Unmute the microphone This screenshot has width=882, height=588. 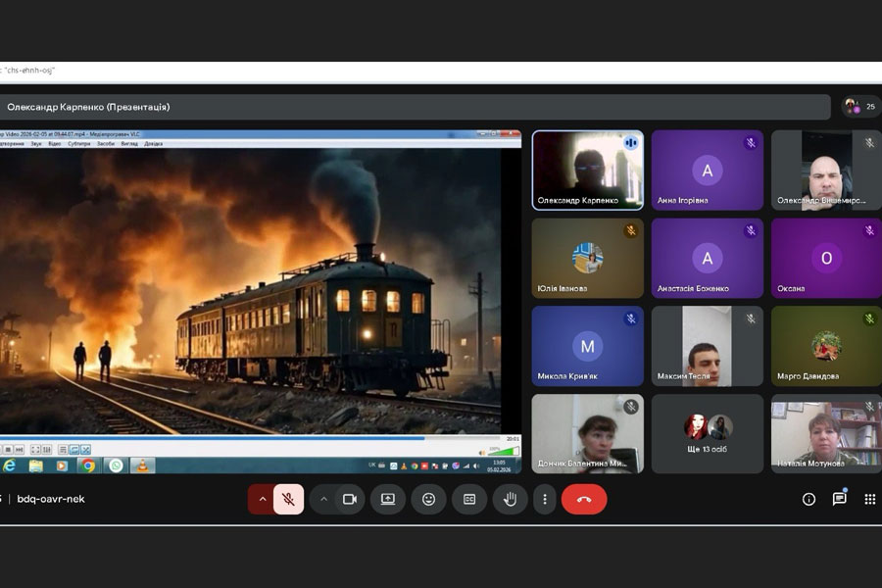[288, 499]
